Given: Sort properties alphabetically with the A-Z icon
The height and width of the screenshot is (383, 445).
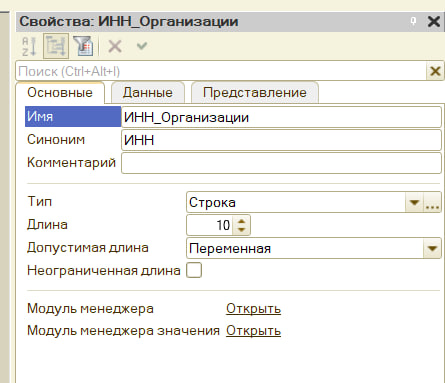Looking at the screenshot, I should tap(29, 46).
